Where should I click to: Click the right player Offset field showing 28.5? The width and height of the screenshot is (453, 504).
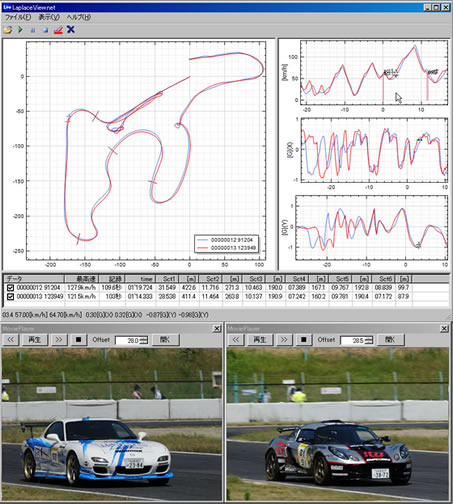353,340
